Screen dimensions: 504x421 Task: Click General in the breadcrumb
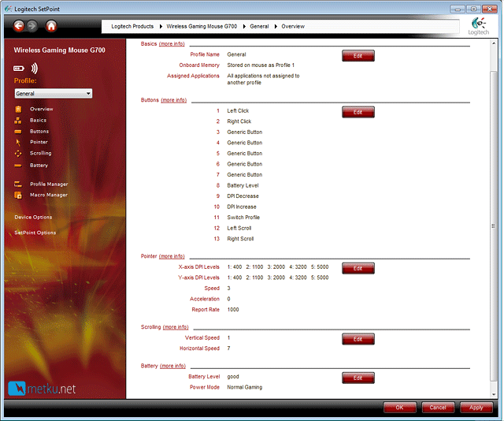coord(259,26)
